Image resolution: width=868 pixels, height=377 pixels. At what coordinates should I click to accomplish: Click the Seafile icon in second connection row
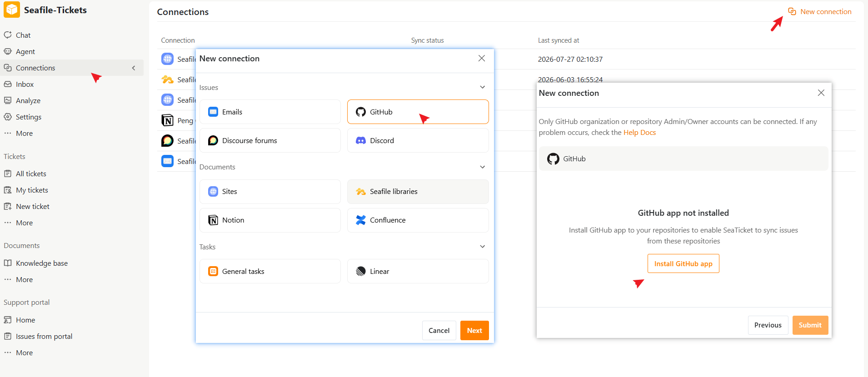click(x=168, y=79)
